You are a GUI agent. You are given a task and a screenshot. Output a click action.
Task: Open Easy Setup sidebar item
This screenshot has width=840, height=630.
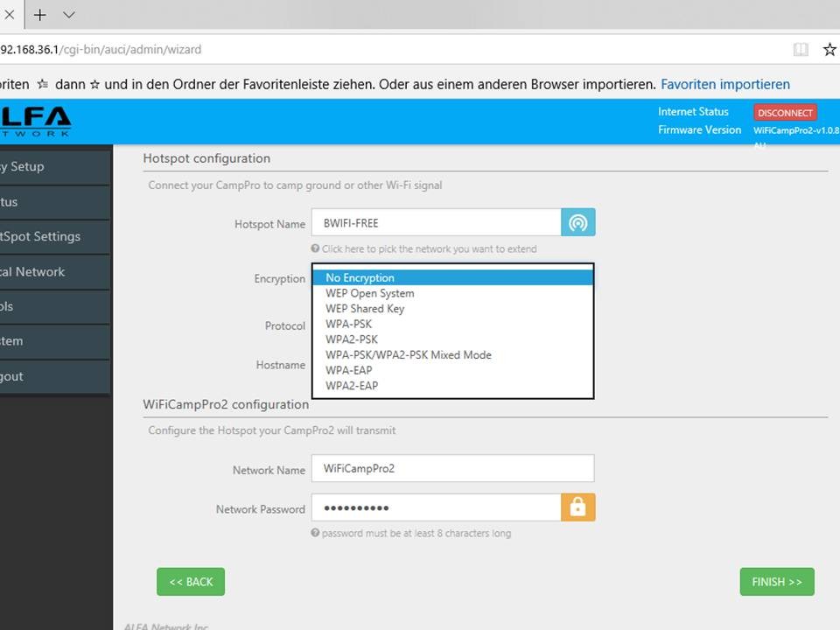click(55, 166)
